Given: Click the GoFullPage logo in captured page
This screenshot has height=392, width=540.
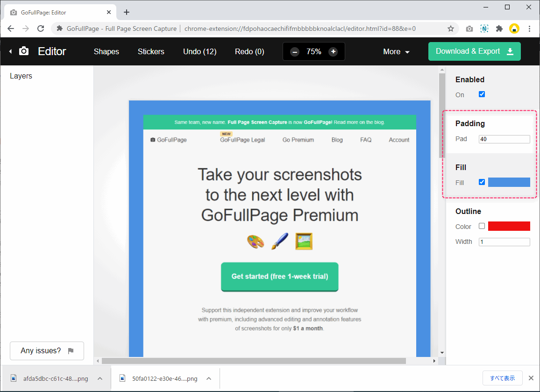Looking at the screenshot, I should click(169, 140).
